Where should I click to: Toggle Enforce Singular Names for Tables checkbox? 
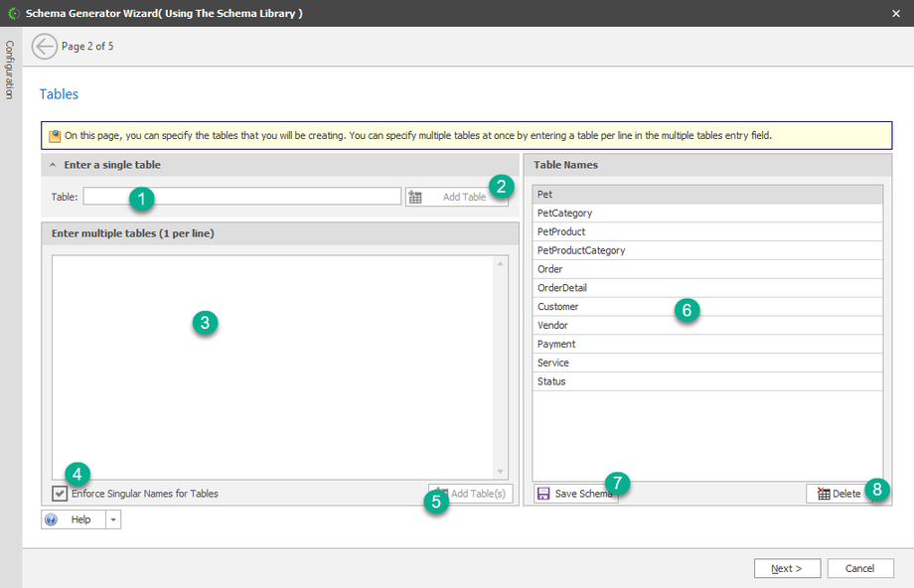pos(61,494)
